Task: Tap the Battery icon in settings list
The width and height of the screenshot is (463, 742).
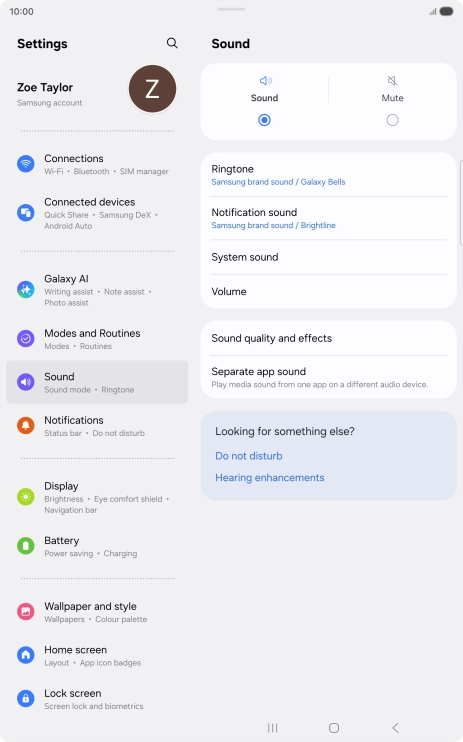Action: (26, 546)
